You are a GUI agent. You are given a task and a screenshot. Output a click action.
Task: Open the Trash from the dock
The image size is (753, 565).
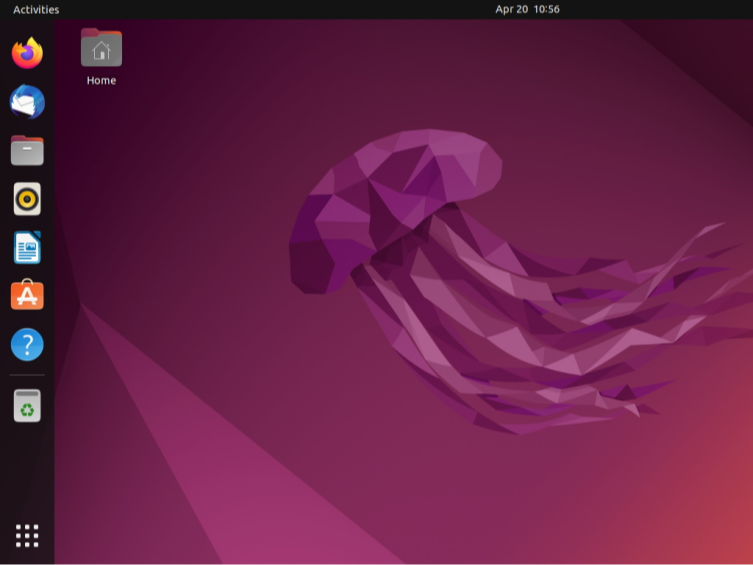(x=27, y=406)
